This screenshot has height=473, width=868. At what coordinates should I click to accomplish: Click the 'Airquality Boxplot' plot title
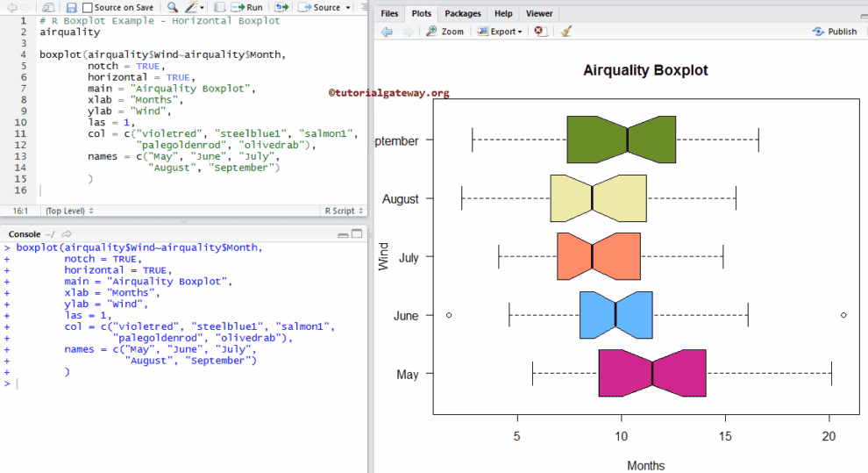(x=645, y=70)
